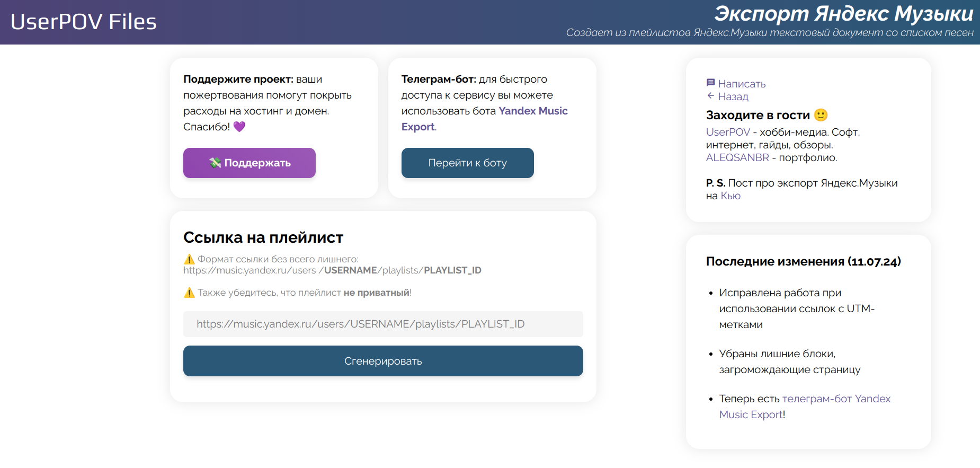Click the money emoji on Поддержать button
The width and height of the screenshot is (980, 468).
(x=215, y=163)
